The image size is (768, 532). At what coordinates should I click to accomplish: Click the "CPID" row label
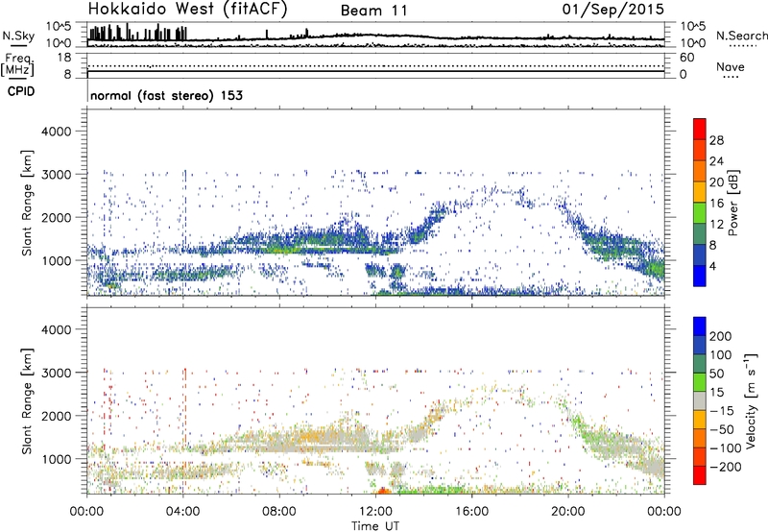(21, 91)
